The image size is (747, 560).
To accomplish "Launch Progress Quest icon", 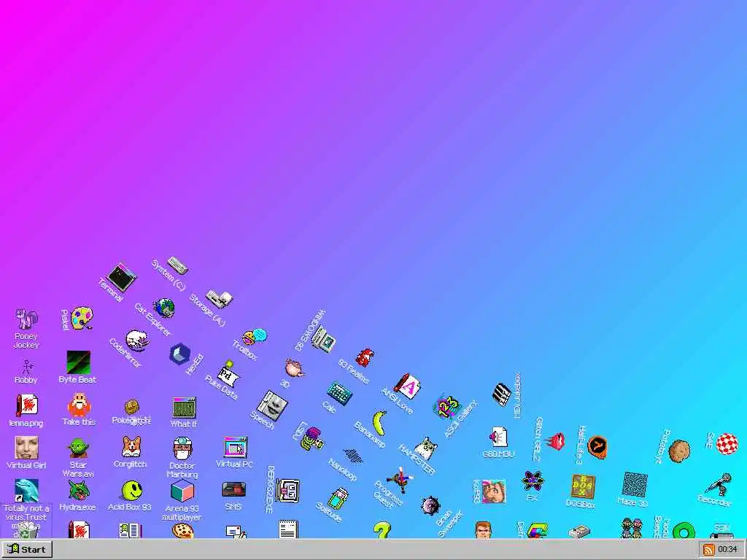I will click(x=400, y=480).
